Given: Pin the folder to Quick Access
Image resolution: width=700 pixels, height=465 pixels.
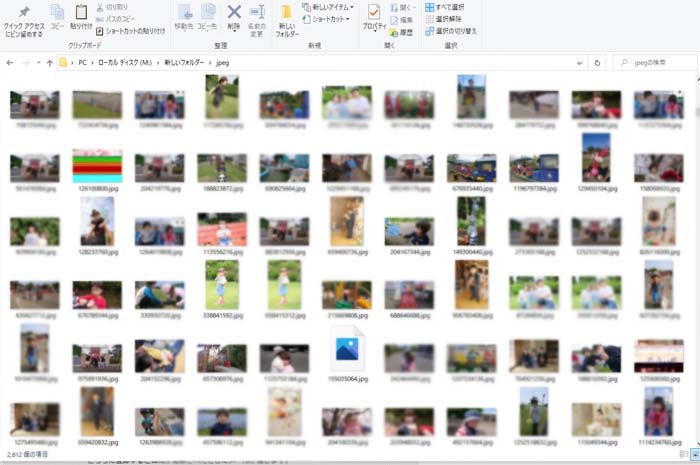Looking at the screenshot, I should (24, 21).
